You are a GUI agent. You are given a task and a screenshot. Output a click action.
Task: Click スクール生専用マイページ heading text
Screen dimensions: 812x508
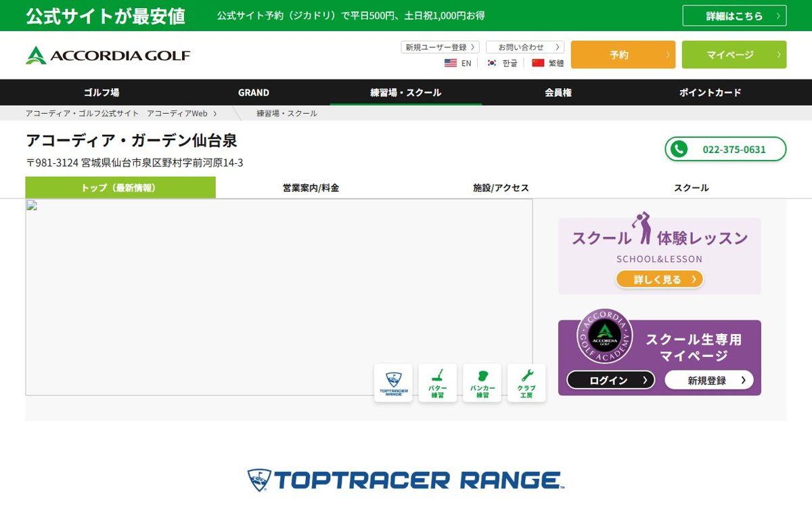pyautogui.click(x=694, y=347)
